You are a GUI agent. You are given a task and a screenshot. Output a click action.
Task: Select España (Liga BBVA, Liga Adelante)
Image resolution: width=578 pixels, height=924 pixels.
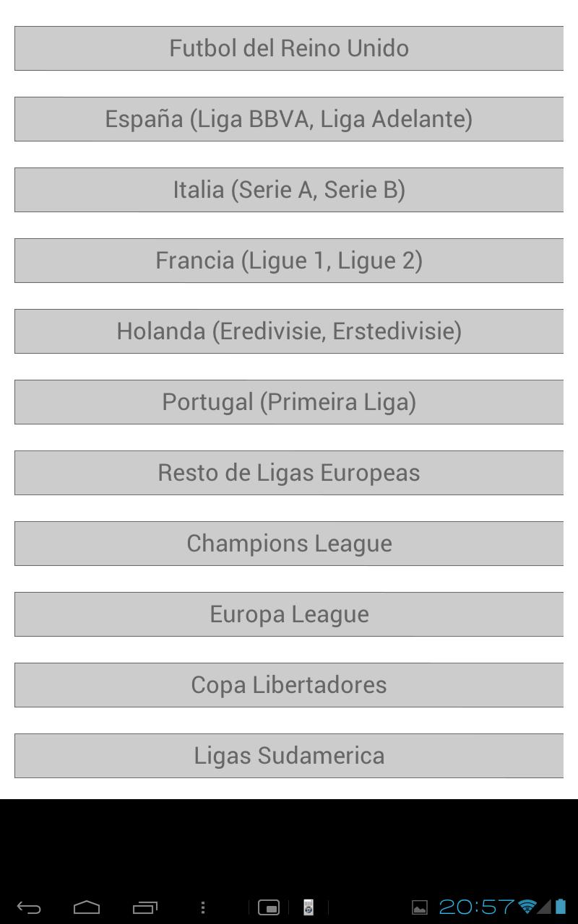[x=289, y=119]
